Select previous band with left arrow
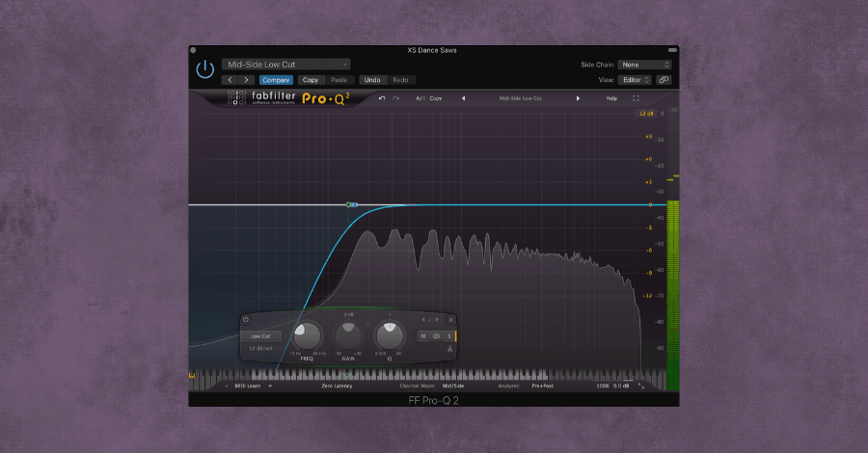Screen dimensions: 868x453 point(423,320)
